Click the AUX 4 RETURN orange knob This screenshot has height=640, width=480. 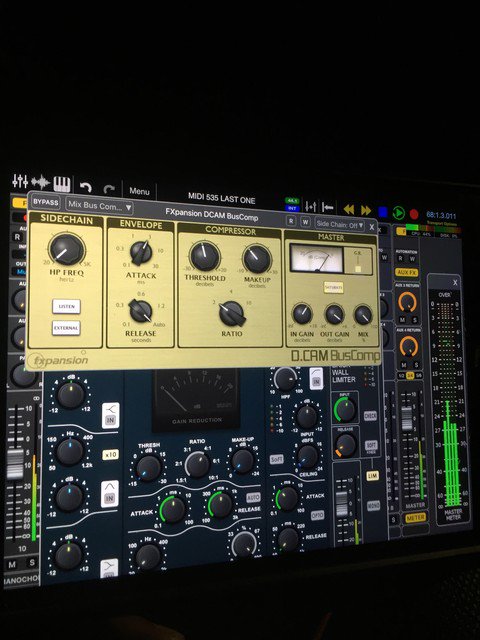click(409, 347)
